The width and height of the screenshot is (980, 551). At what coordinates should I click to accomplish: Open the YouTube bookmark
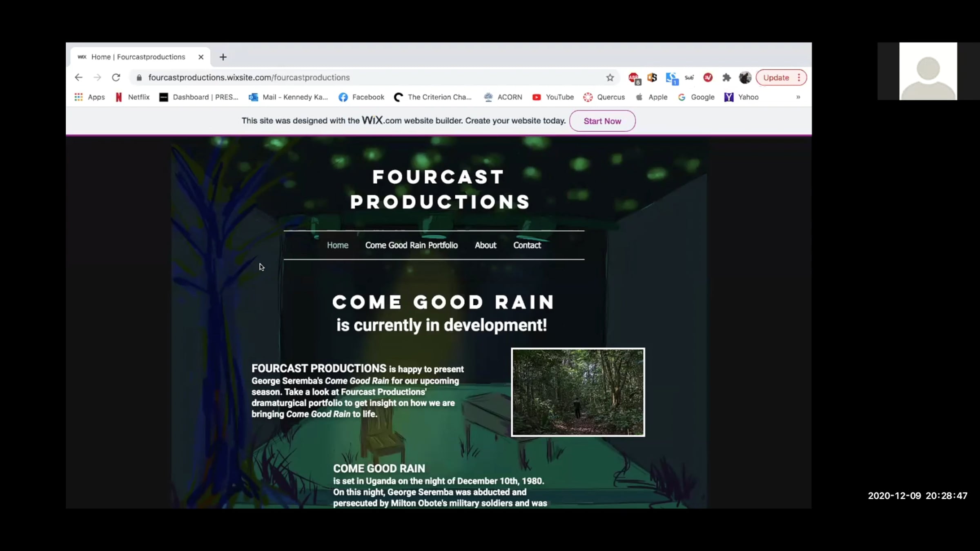(x=553, y=97)
